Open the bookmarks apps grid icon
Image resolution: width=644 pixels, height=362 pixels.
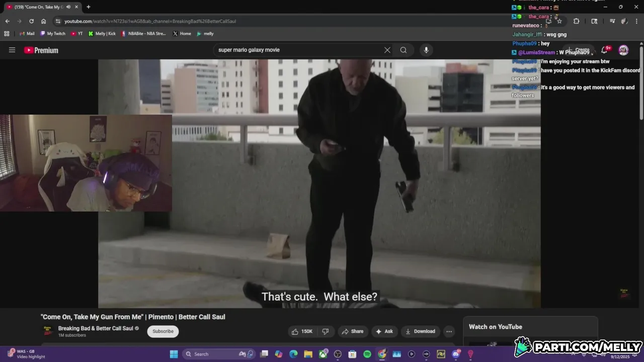pyautogui.click(x=7, y=34)
